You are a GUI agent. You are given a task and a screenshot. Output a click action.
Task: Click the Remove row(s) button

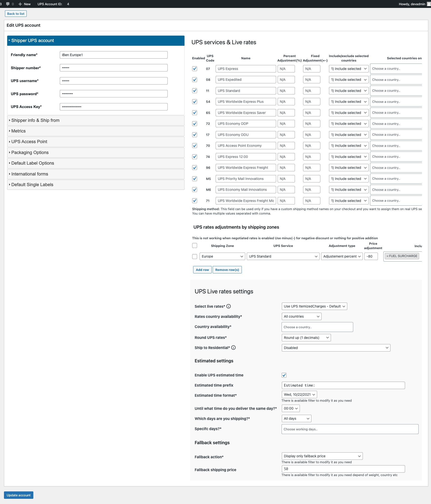click(x=227, y=270)
